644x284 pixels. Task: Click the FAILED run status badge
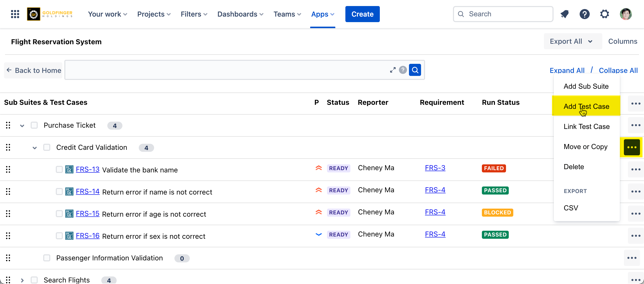(x=494, y=168)
